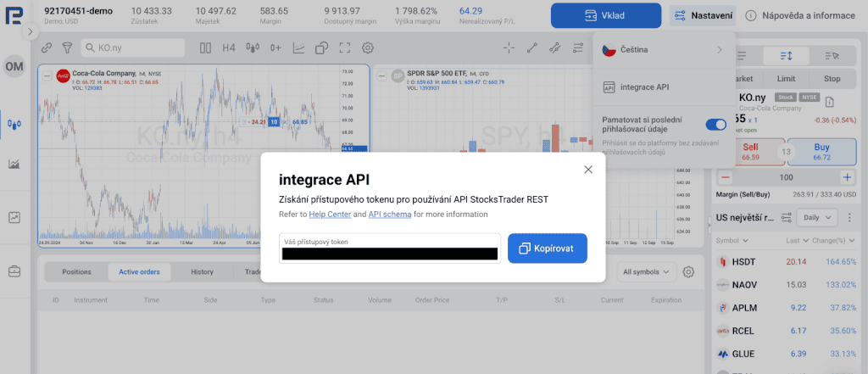Select the integrace API menu entry
This screenshot has height=374, width=868.
(664, 87)
